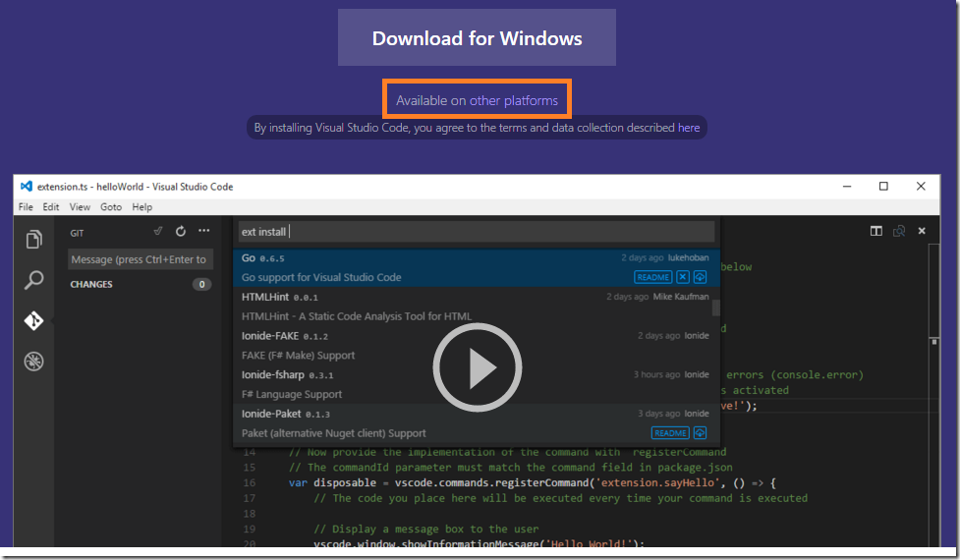This screenshot has height=560, width=960.
Task: Follow the 'other platforms' link
Action: 514,100
